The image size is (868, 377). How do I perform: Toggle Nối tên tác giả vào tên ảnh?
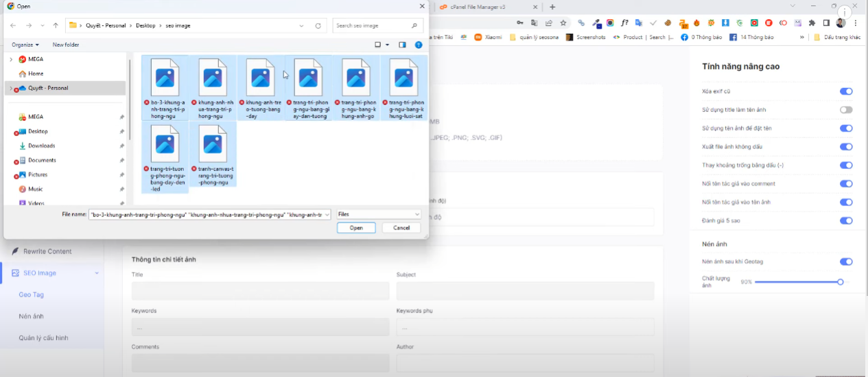846,203
